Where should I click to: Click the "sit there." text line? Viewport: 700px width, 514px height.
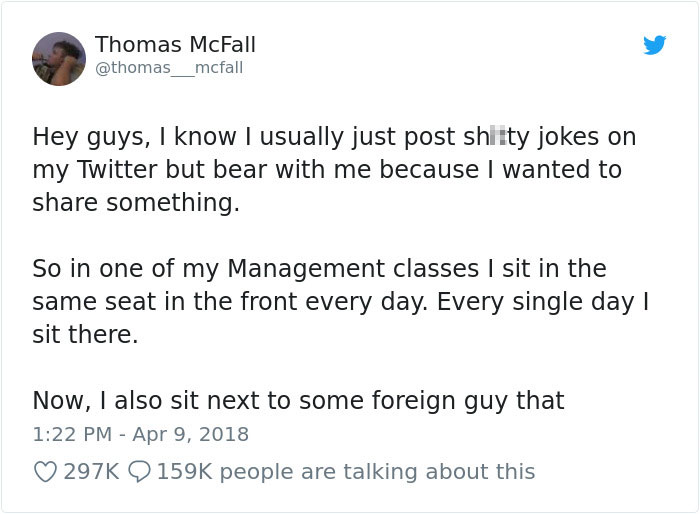coord(85,334)
